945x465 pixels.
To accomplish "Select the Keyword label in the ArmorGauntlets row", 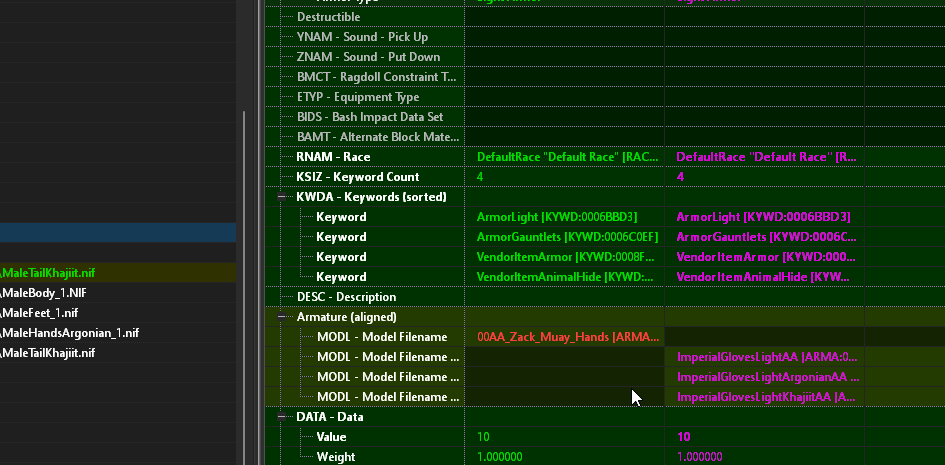I will click(341, 237).
